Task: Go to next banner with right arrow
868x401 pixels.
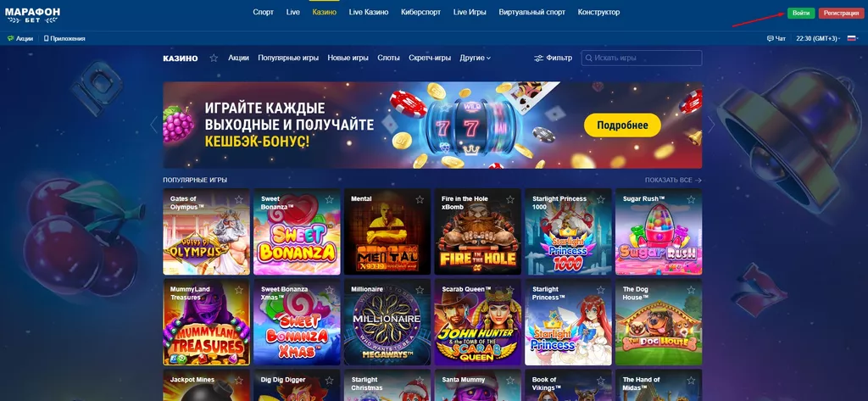Action: pos(711,125)
